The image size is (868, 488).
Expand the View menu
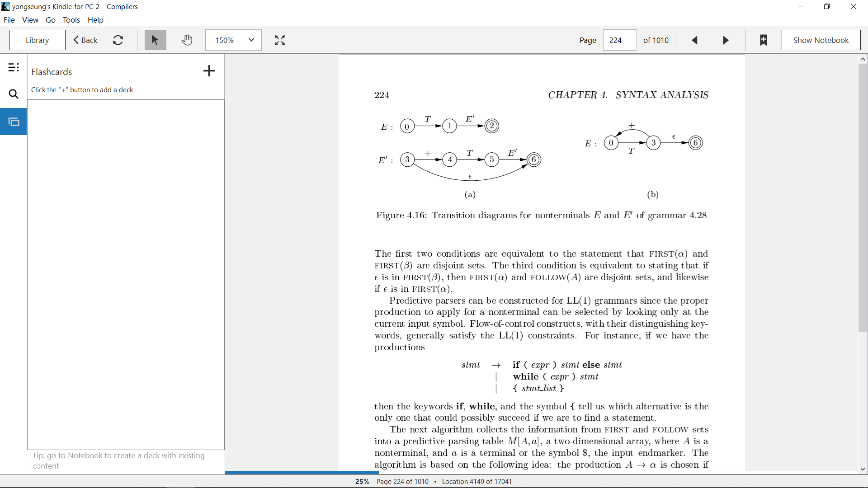click(x=30, y=20)
